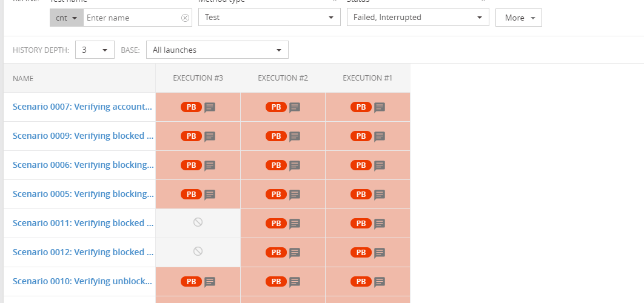Click PB defect badge for Scenario 0010 Execution #3
This screenshot has height=303, width=644.
click(192, 282)
